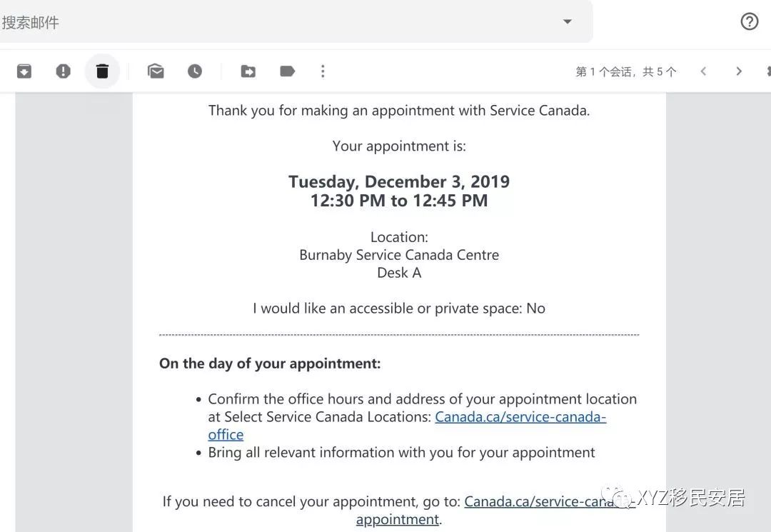771x532 pixels.
Task: Click the Burnaby Service Canada Centre text
Action: [x=399, y=255]
